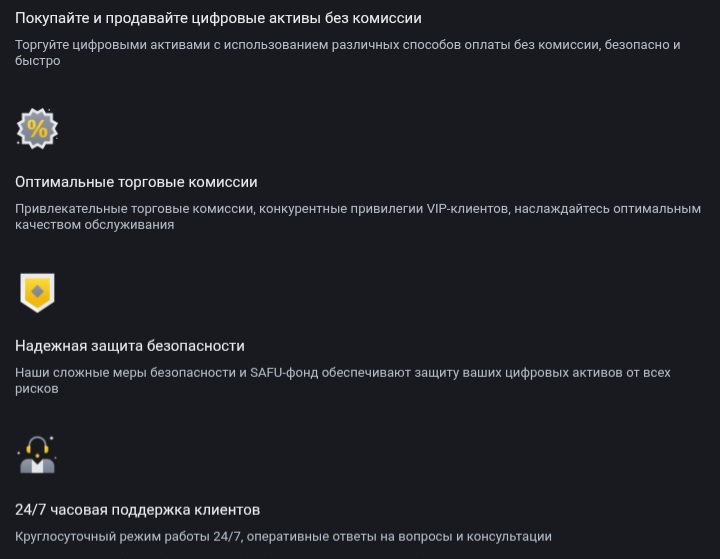Viewport: 720px width, 559px height.
Task: Select heading 'Покупайте и продавайте цифровые активы без комиссии'
Action: (x=218, y=18)
